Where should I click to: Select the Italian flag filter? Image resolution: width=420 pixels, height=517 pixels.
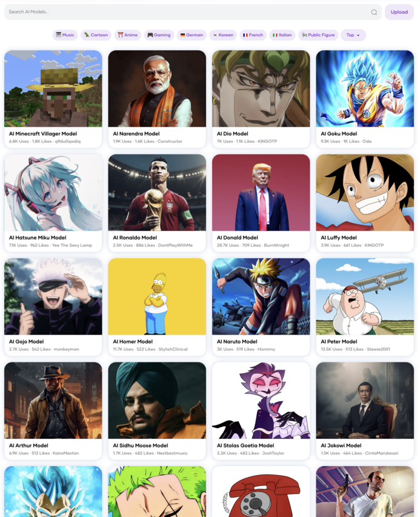point(282,35)
